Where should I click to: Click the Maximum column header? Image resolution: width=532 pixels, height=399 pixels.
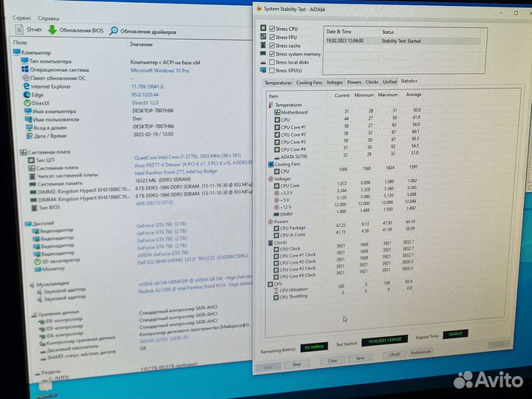(x=388, y=95)
